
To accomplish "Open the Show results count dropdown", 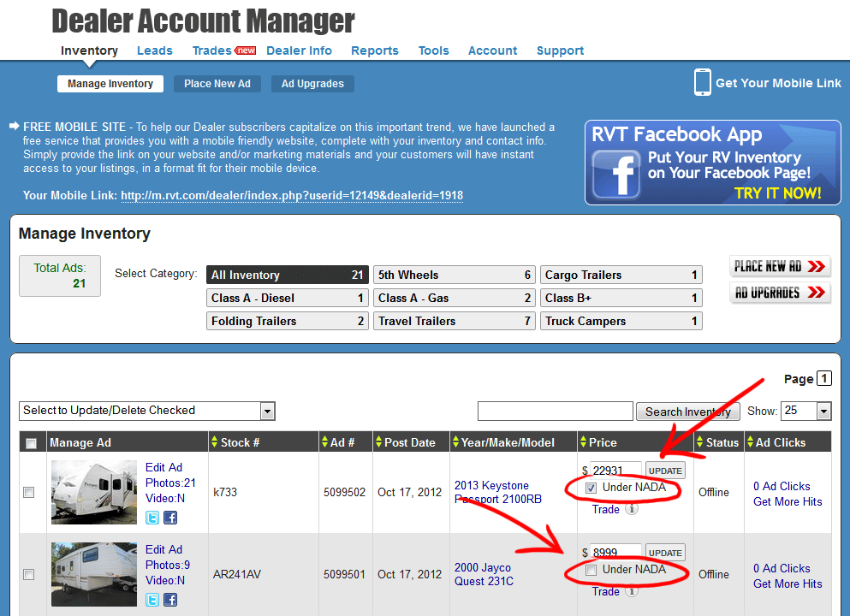I will click(805, 412).
